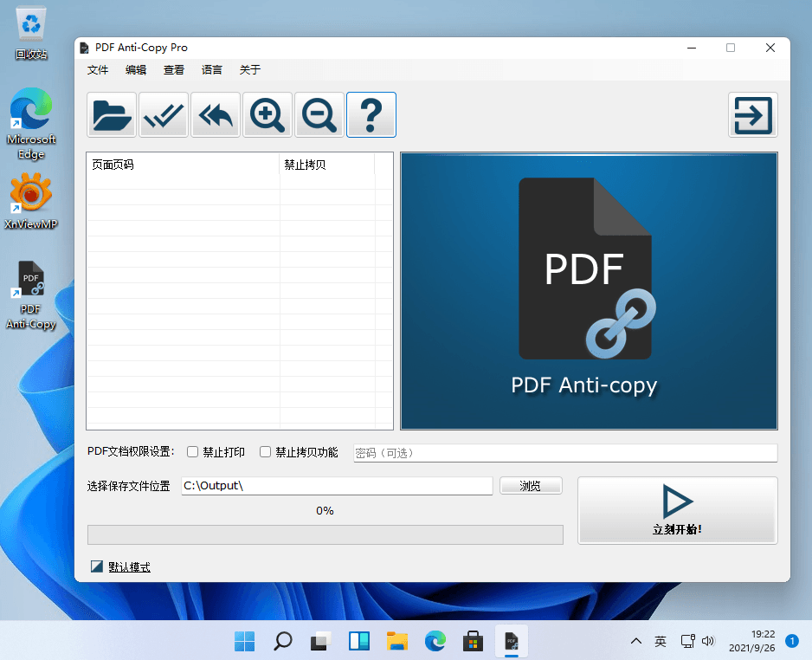Screen dimensions: 812x660
Task: Toggle the 默认模式 mode icon
Action: point(97,566)
